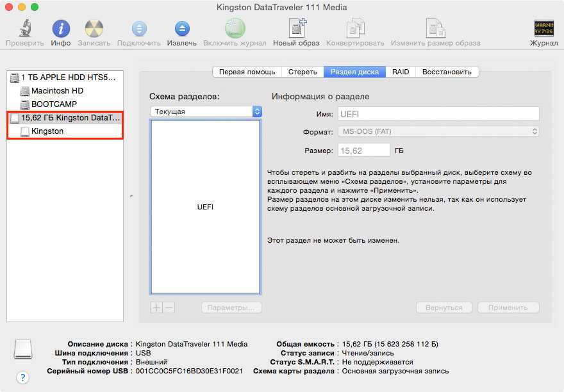This screenshot has width=564, height=392.
Task: Switch to the Восстановить tab
Action: (447, 72)
